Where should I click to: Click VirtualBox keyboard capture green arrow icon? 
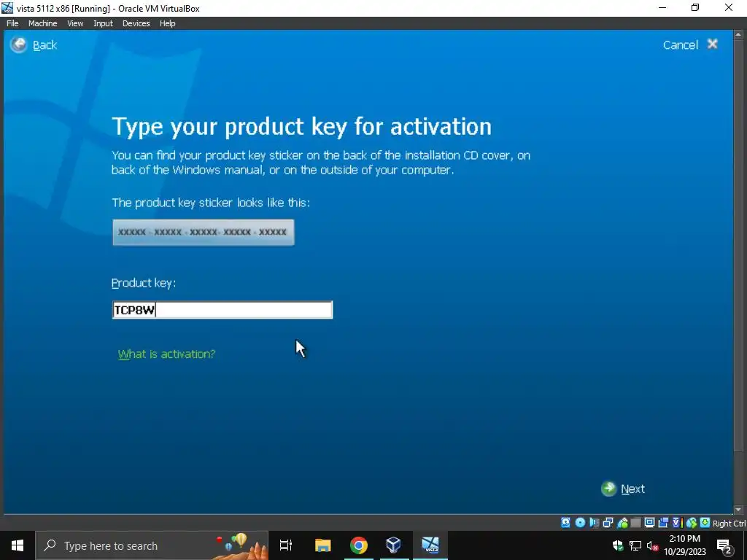point(705,523)
